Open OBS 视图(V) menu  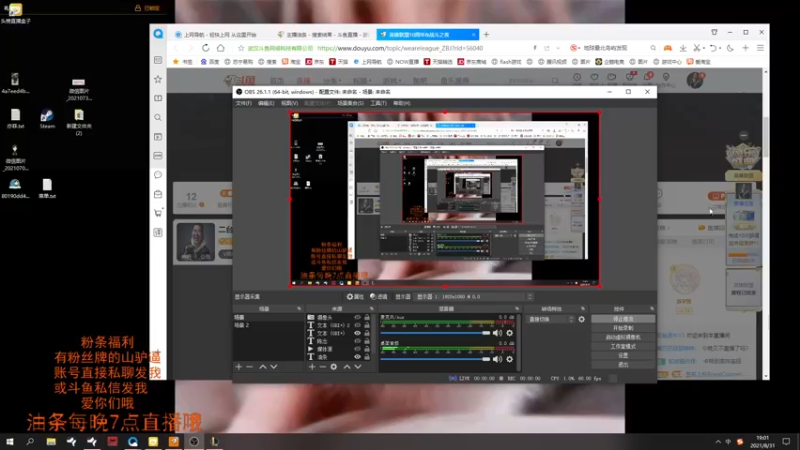point(289,103)
